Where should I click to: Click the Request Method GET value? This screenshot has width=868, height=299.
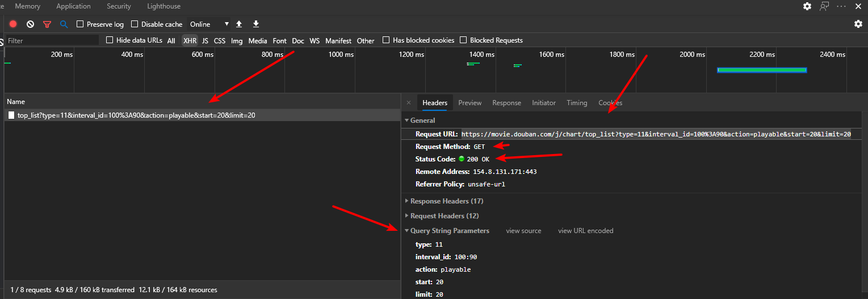tap(479, 147)
